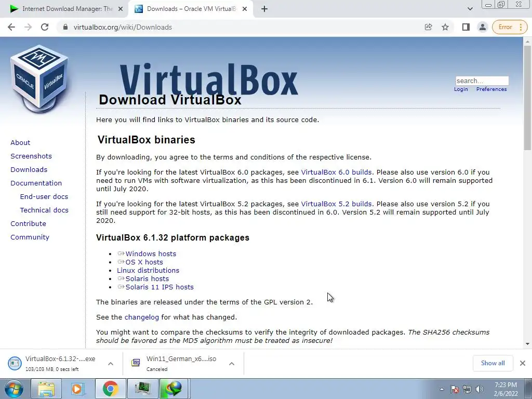Download the Solaris hosts package

click(147, 279)
